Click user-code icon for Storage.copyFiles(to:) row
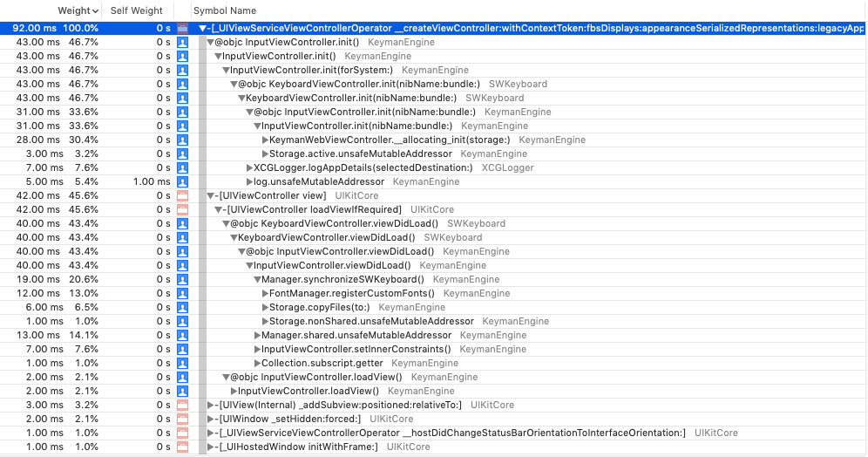The height and width of the screenshot is (457, 868). [x=182, y=308]
